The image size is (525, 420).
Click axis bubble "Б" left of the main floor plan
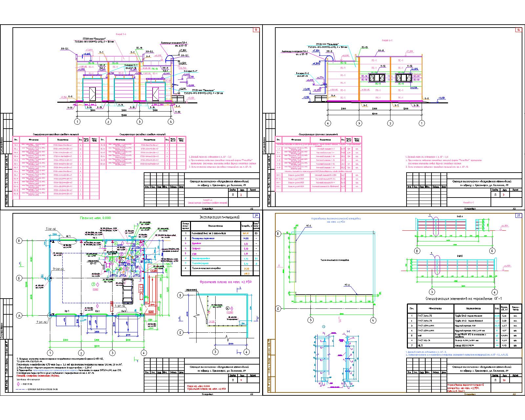pyautogui.click(x=19, y=278)
